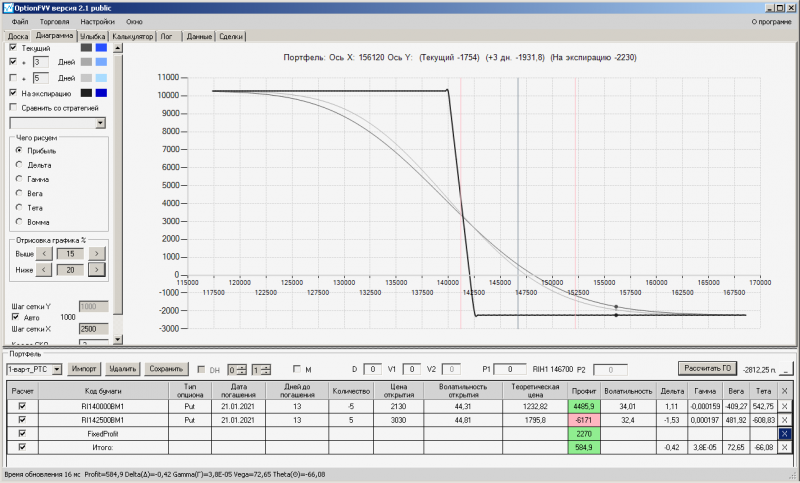The image size is (800, 483).
Task: Click the D input field
Action: click(x=372, y=369)
